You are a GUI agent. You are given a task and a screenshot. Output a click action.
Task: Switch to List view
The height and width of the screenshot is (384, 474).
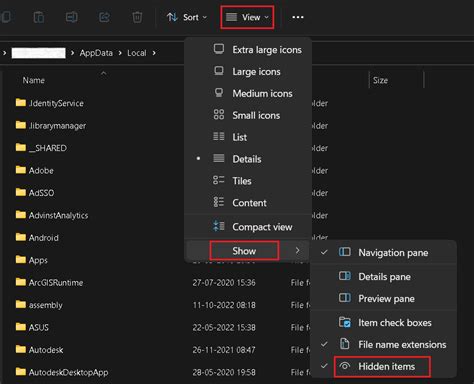pos(248,137)
